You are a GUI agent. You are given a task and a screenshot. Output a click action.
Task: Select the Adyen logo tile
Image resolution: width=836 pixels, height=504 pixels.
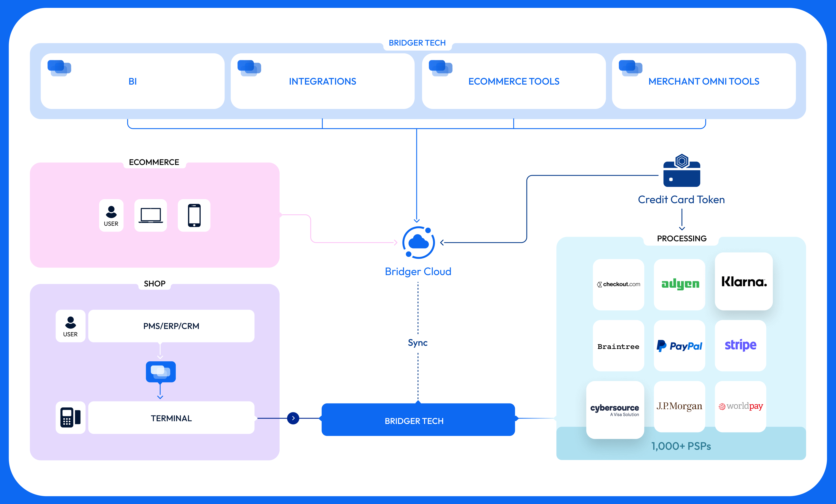[x=680, y=284]
